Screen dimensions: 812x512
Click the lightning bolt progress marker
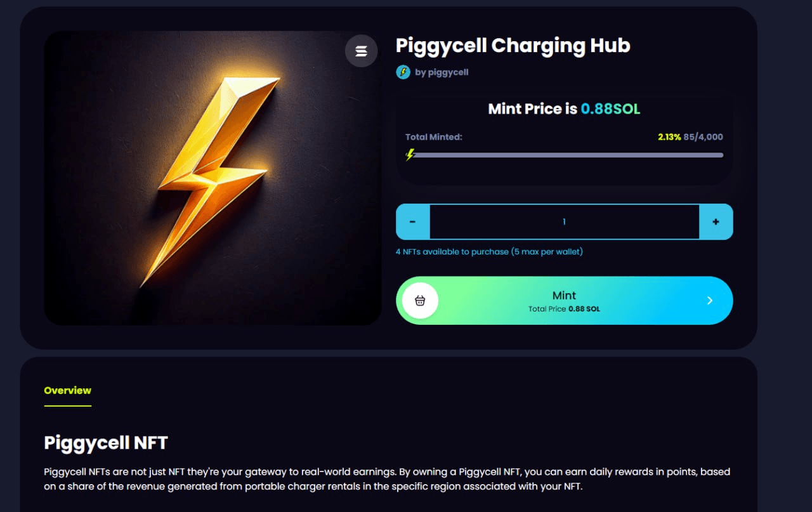click(x=410, y=154)
